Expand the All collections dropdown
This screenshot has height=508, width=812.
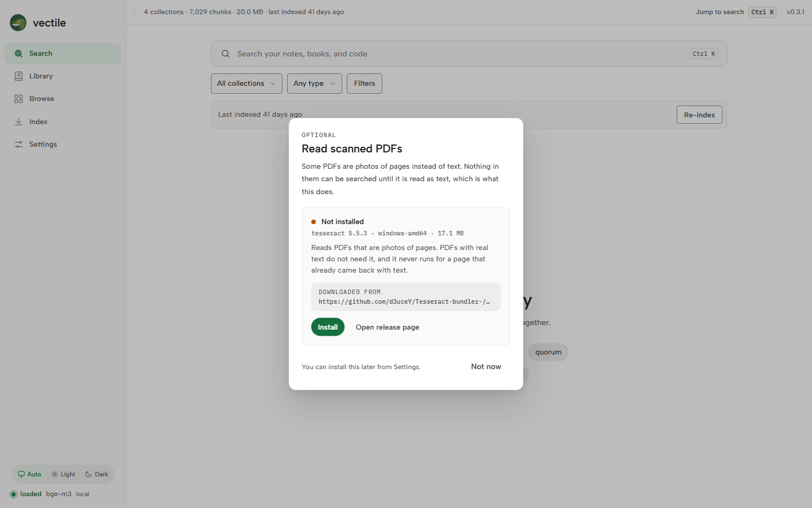246,84
